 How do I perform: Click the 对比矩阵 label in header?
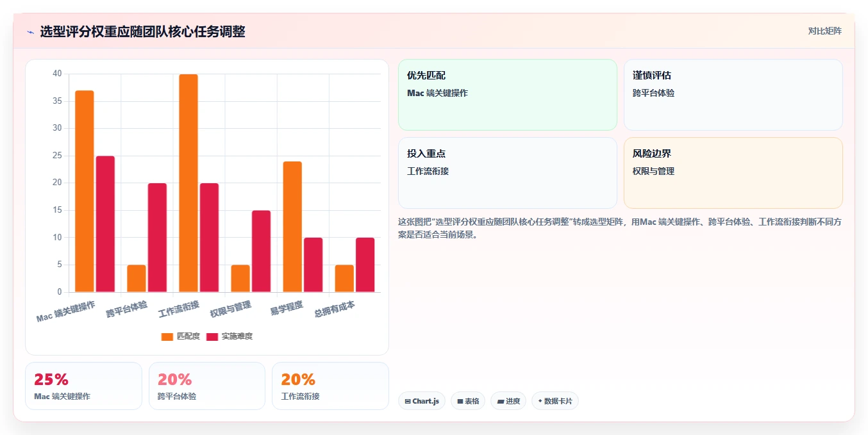coord(824,31)
